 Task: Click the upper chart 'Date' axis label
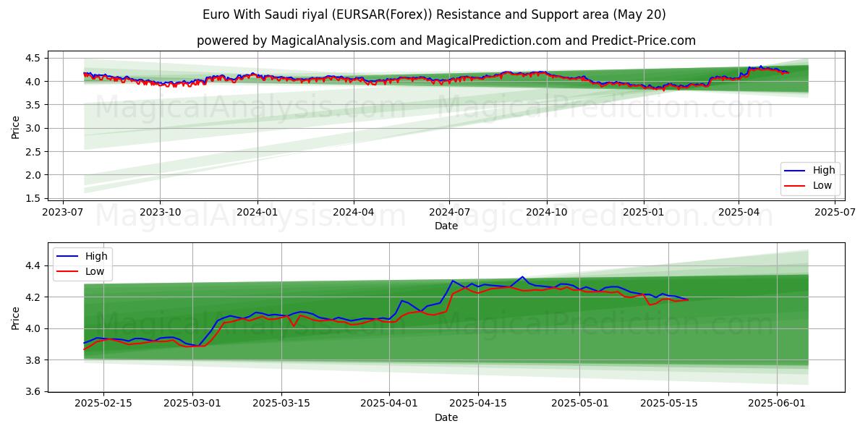click(446, 226)
